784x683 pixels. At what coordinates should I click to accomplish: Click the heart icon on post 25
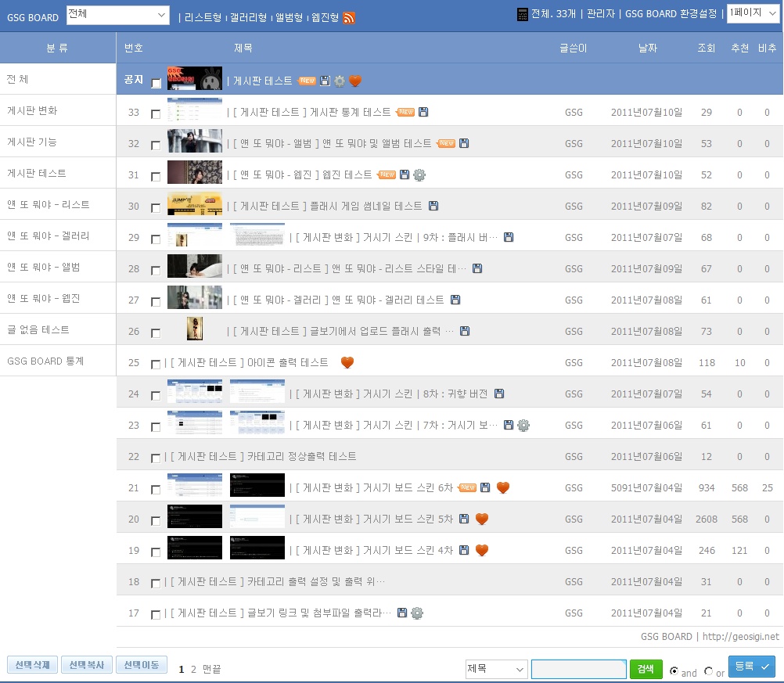click(x=347, y=362)
